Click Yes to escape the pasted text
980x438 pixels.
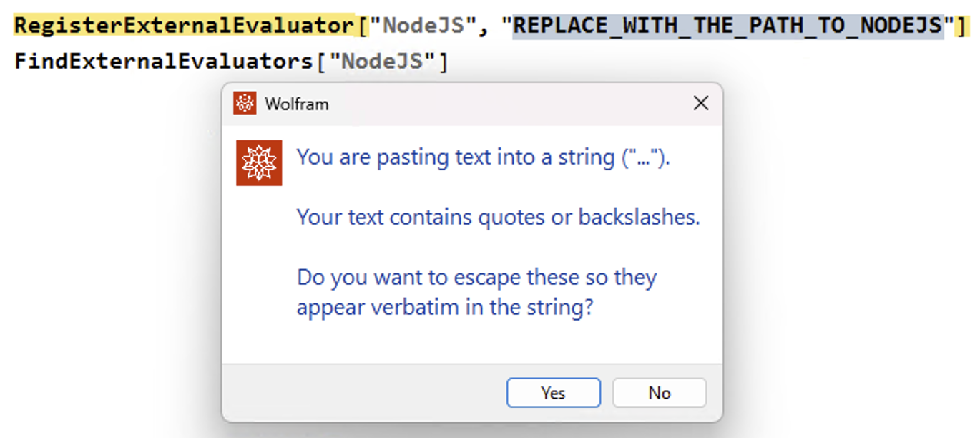tap(553, 393)
